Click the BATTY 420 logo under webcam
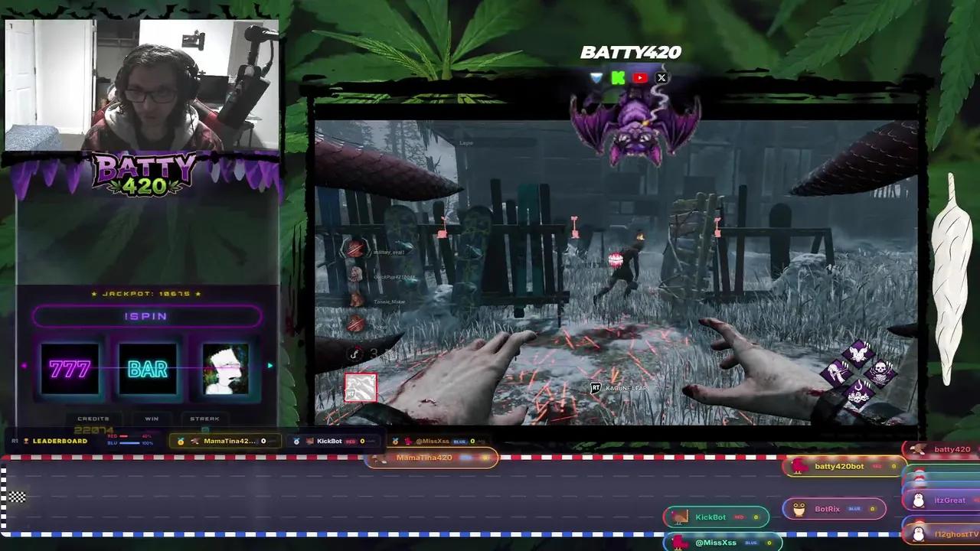Image resolution: width=980 pixels, height=551 pixels. (x=145, y=173)
